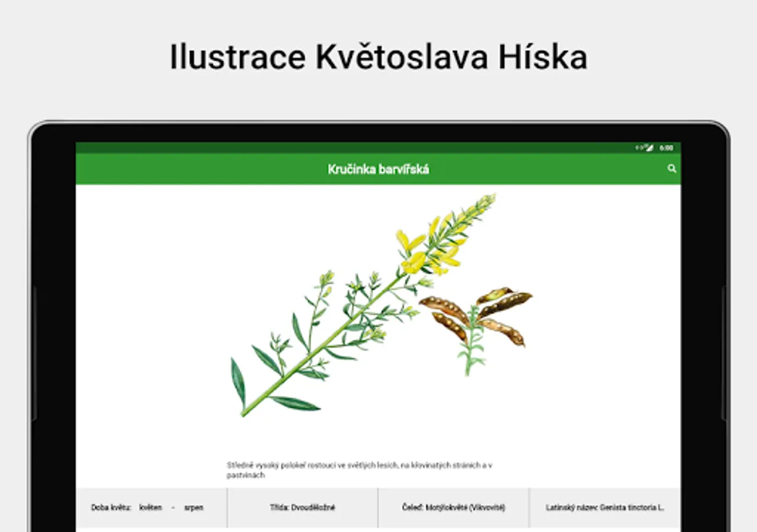
Task: Tap the signal strength icon in status bar
Action: coord(649,148)
